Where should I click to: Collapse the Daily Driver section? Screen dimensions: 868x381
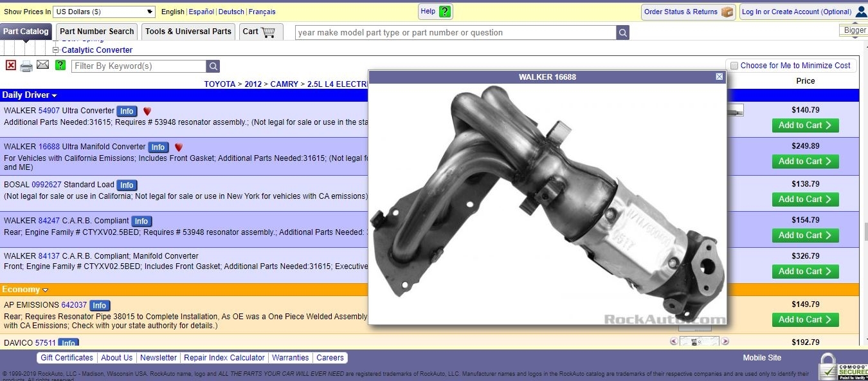point(30,95)
